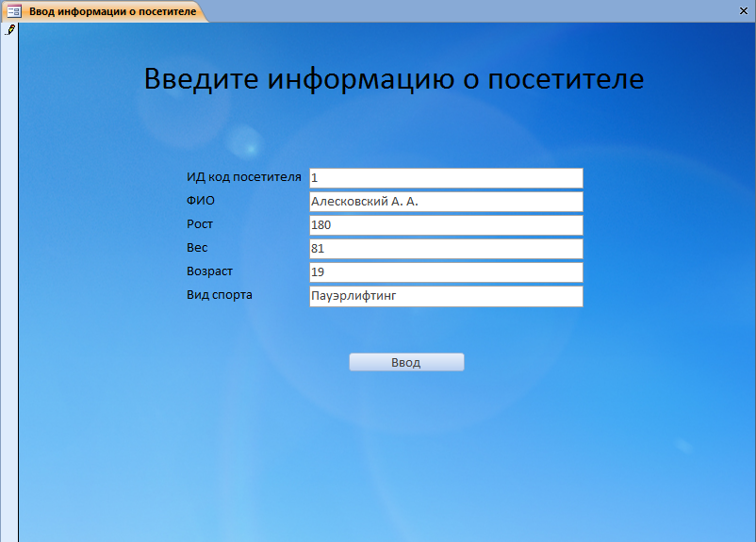This screenshot has width=756, height=542.
Task: Click the 'ИД код посетителя' label
Action: [x=244, y=177]
